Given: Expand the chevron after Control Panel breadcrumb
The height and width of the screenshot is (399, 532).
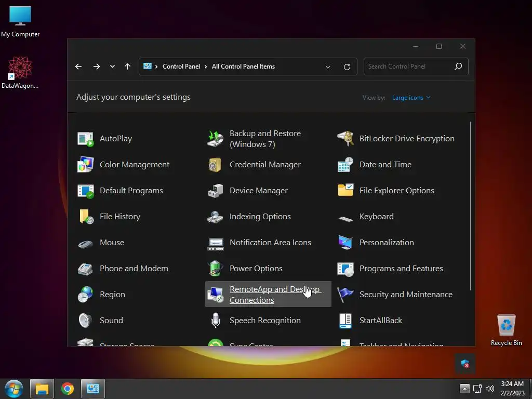Looking at the screenshot, I should [206, 66].
